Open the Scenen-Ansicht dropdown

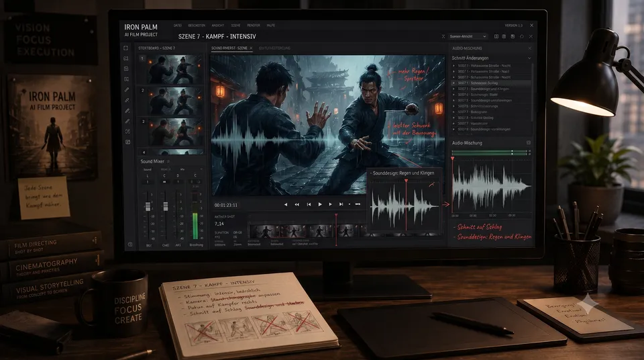click(468, 37)
